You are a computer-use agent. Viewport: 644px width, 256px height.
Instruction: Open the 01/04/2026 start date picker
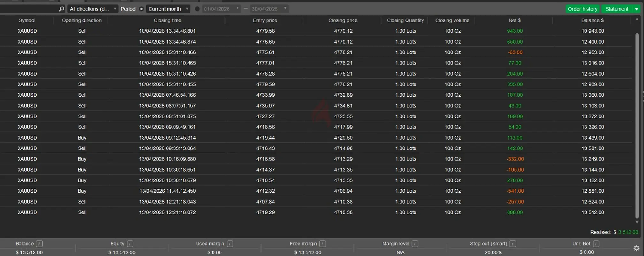click(221, 9)
